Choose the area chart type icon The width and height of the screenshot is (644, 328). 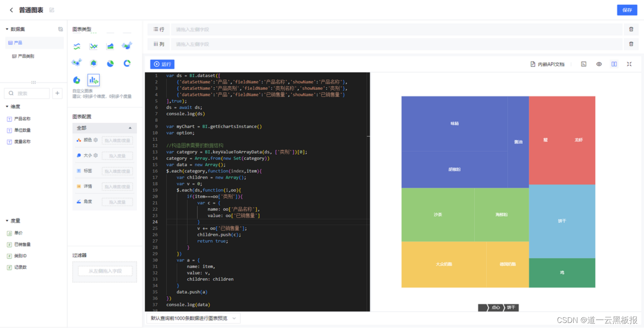click(110, 46)
